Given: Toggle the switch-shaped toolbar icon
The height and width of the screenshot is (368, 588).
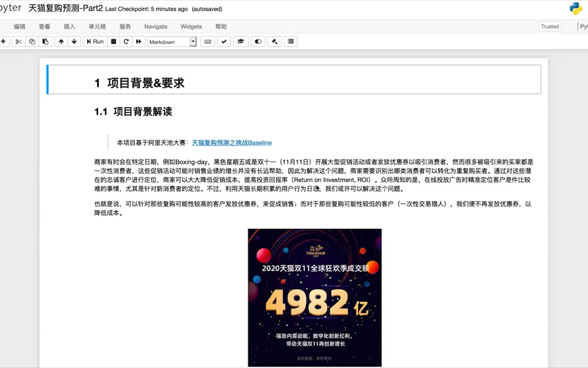Looking at the screenshot, I should tap(258, 42).
